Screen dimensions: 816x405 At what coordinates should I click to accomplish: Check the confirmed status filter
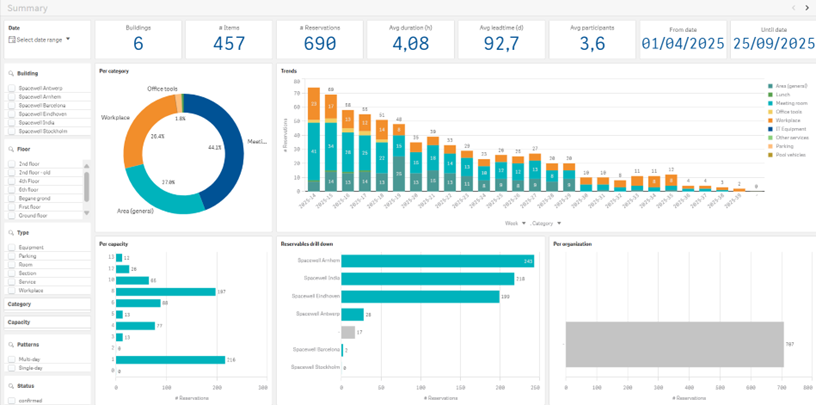point(11,400)
